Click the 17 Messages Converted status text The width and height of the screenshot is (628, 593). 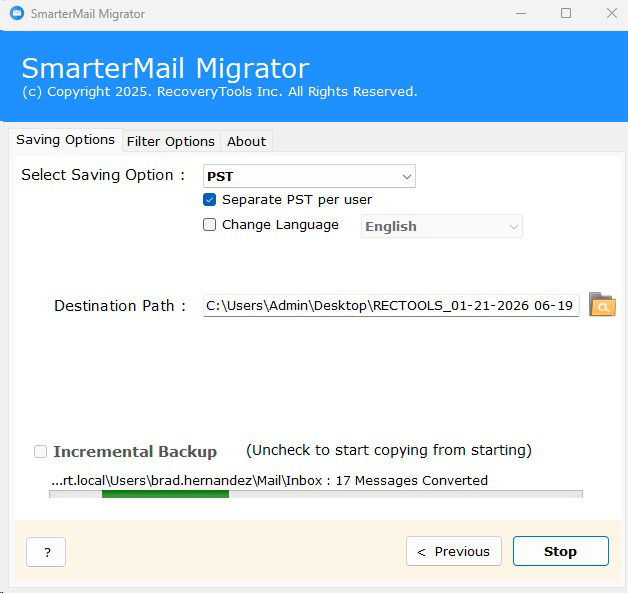[x=411, y=480]
